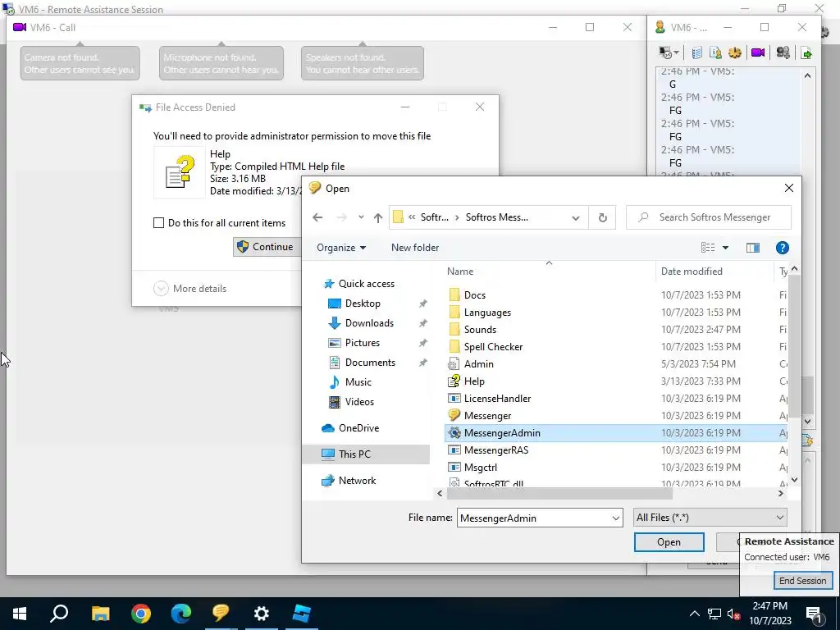Image resolution: width=840 pixels, height=630 pixels.
Task: Click the send file icon in chat toolbar
Action: (x=806, y=52)
